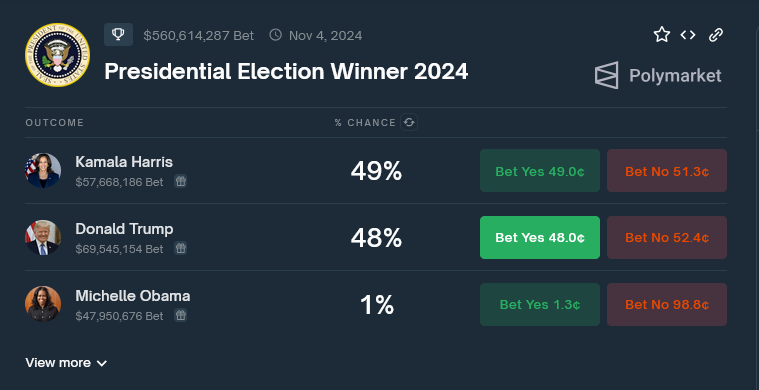
Task: Select the Donald Trump outcome name
Action: click(x=124, y=229)
